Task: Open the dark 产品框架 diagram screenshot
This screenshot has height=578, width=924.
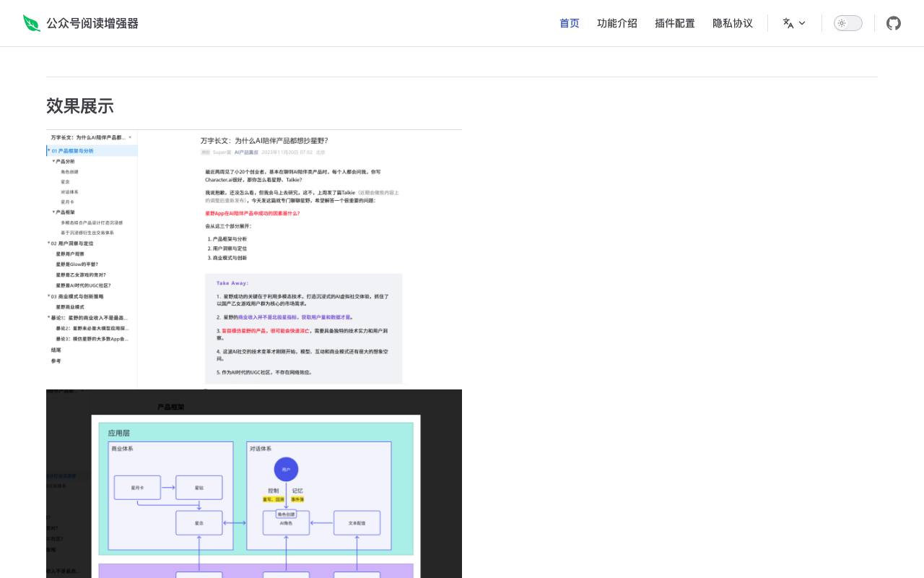Action: pos(254,484)
